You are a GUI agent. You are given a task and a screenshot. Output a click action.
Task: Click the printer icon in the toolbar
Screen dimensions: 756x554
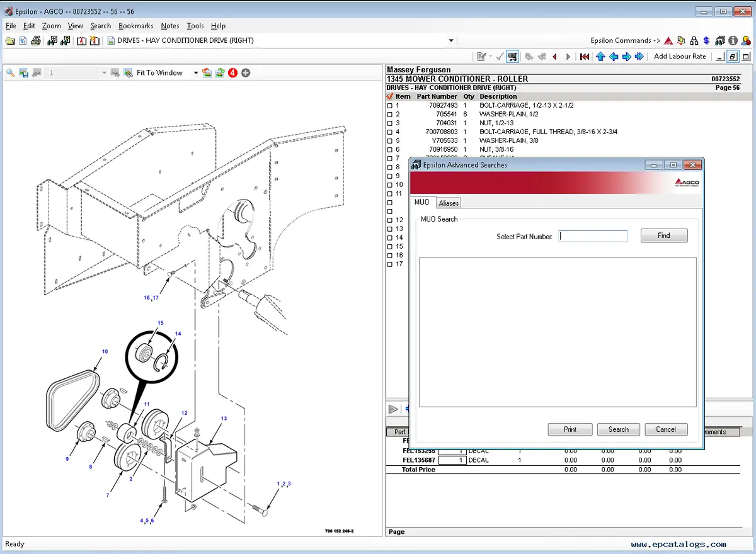tap(36, 40)
